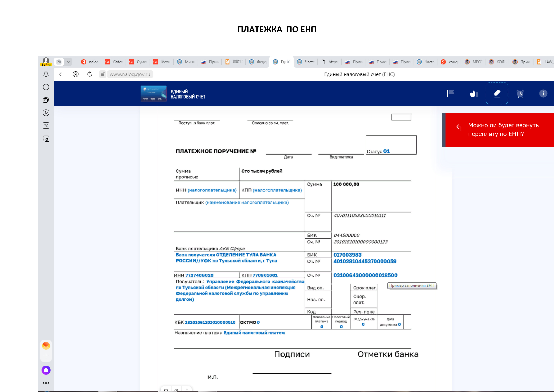
Task: Open the notifications bell in sidebar
Action: point(46,74)
